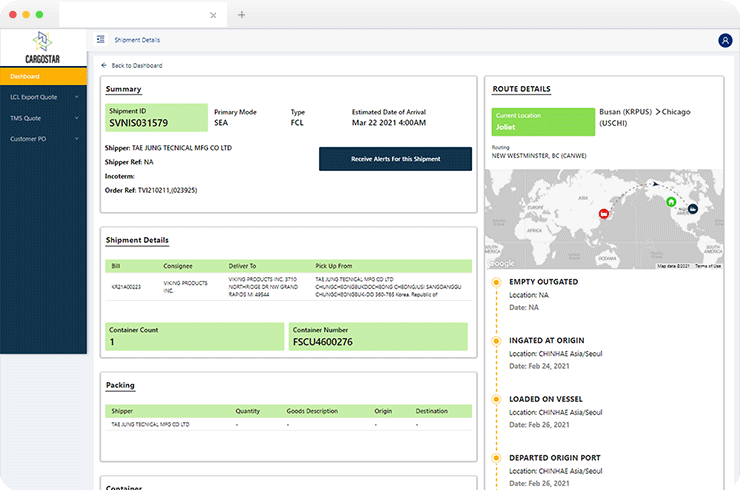This screenshot has height=490, width=740.
Task: Click the Ingated At Origin timeline marker
Action: click(x=496, y=341)
